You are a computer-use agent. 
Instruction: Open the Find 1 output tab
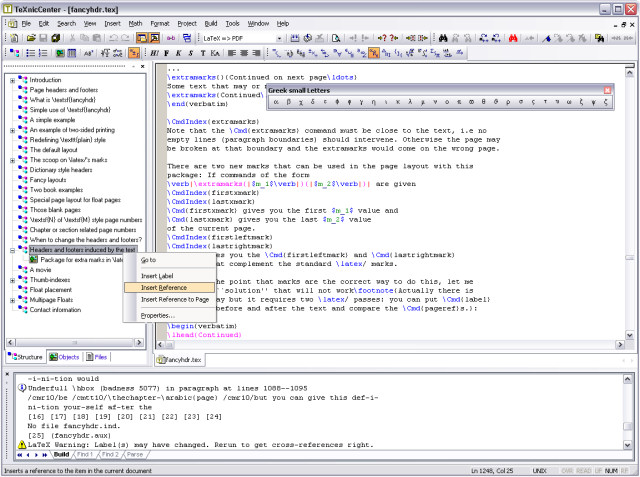click(x=83, y=454)
